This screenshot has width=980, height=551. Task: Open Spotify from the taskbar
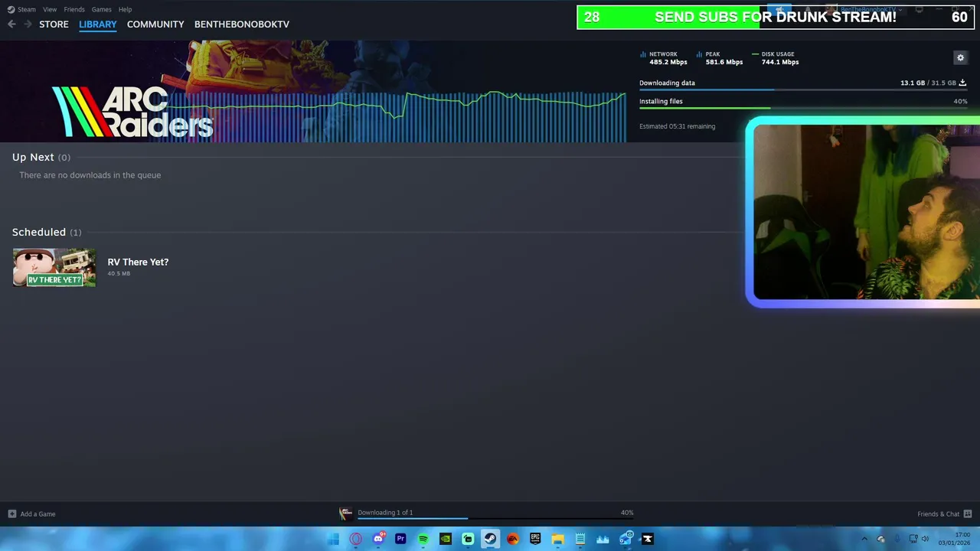[x=423, y=539]
